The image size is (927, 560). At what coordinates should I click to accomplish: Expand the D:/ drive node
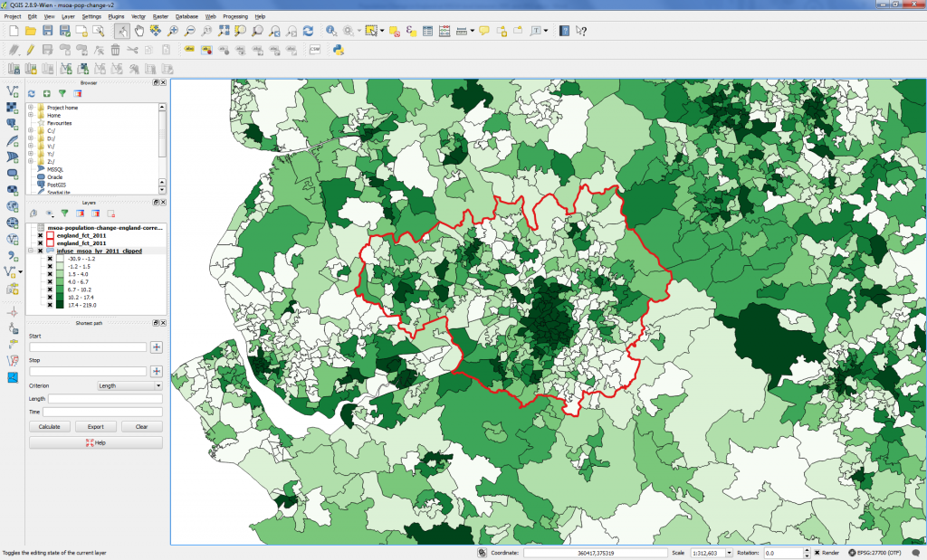(31, 138)
